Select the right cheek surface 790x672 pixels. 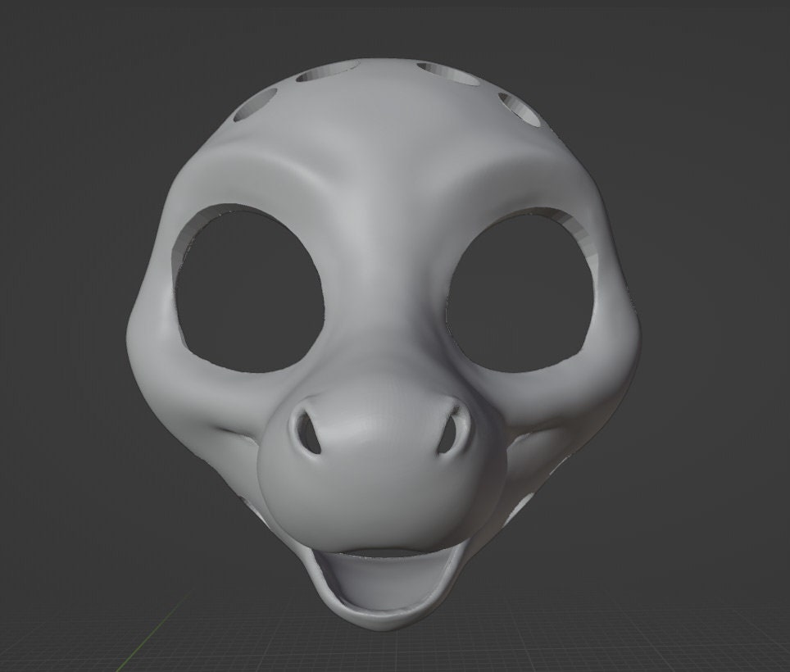[574, 393]
